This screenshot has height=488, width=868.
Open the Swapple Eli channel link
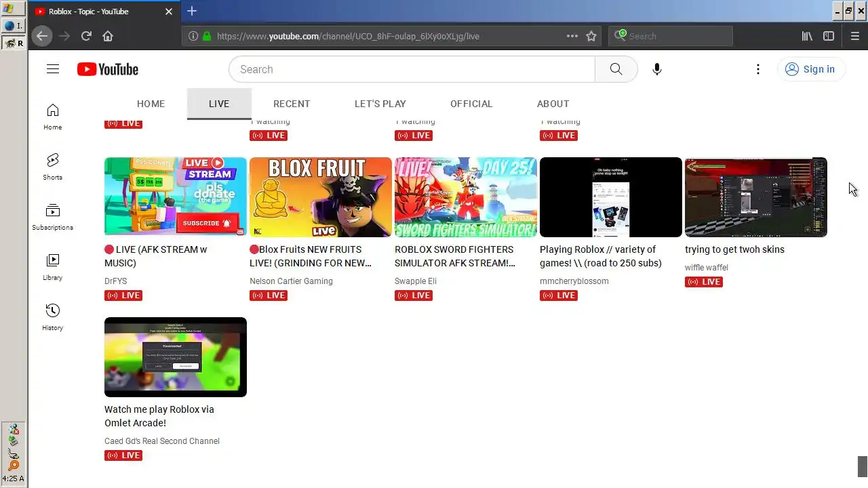416,281
